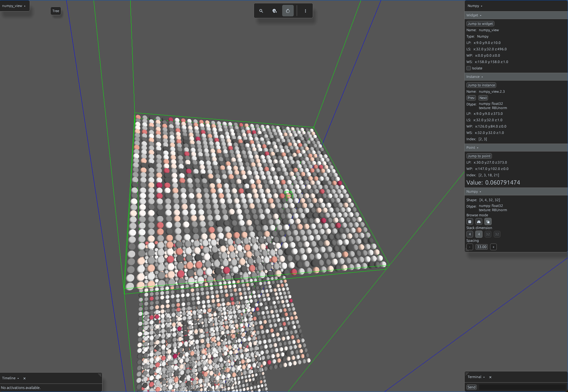Image resolution: width=568 pixels, height=392 pixels.
Task: Select the binoculars browse mode icon
Action: pyautogui.click(x=479, y=222)
